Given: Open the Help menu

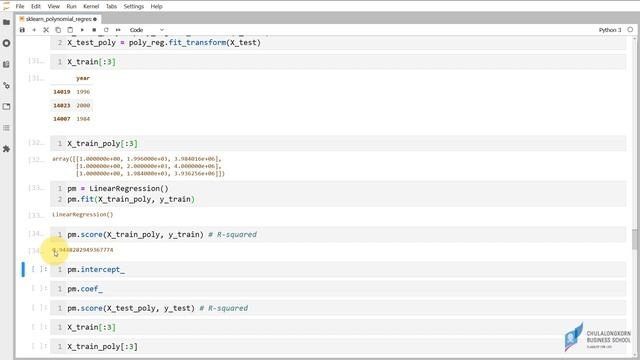Looking at the screenshot, I should [156, 6].
